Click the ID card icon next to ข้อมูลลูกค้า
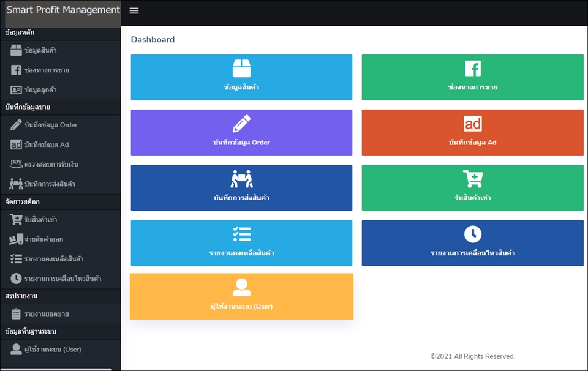The image size is (588, 371). click(x=16, y=90)
